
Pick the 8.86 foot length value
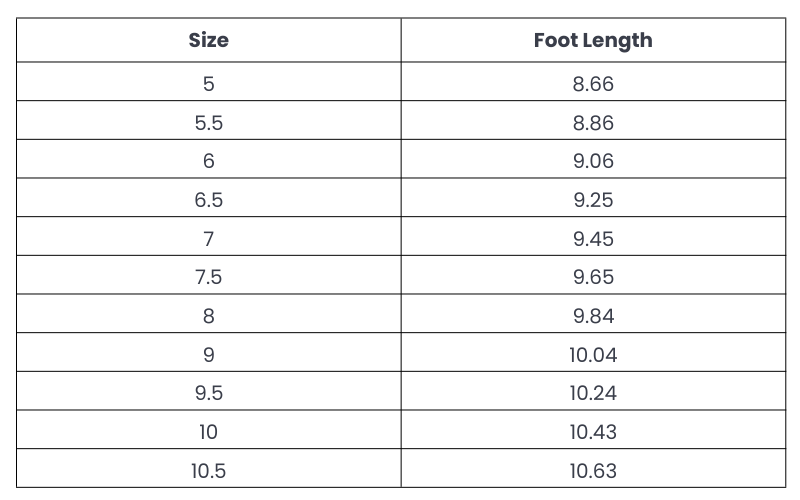click(593, 123)
